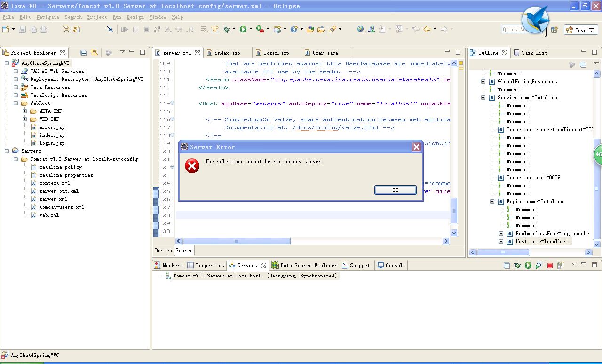
Task: Expand the WEB-INF folder
Action: click(24, 119)
